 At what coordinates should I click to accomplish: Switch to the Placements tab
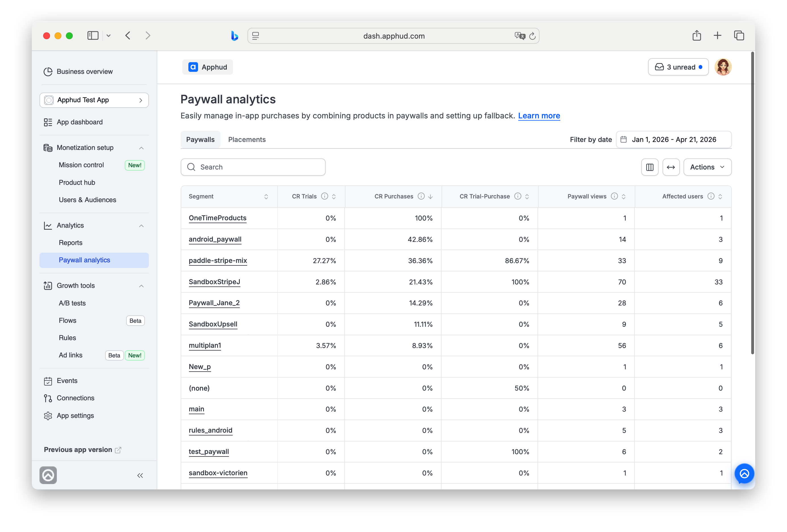click(247, 139)
